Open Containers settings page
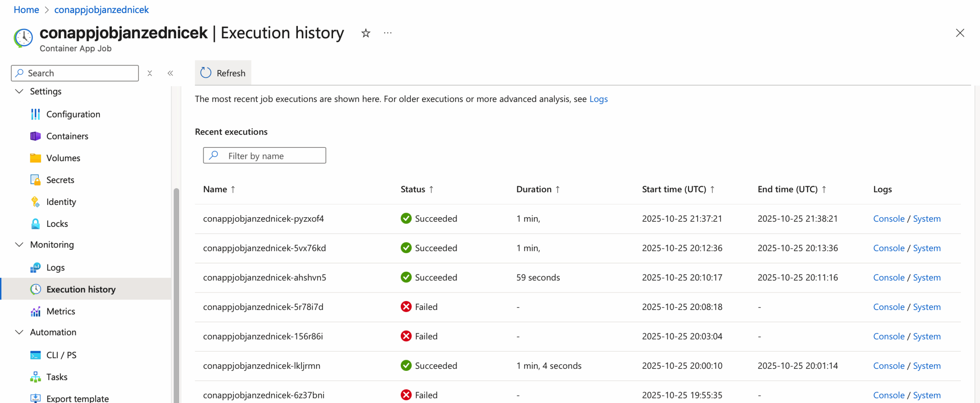Viewport: 980px width, 403px height. click(x=67, y=136)
